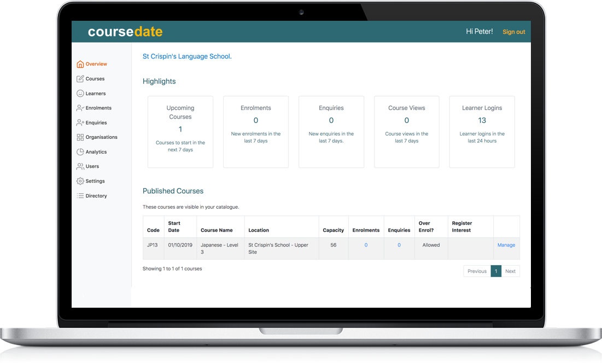Open the enrolments count link for JP13
The width and height of the screenshot is (602, 364).
[x=365, y=245]
